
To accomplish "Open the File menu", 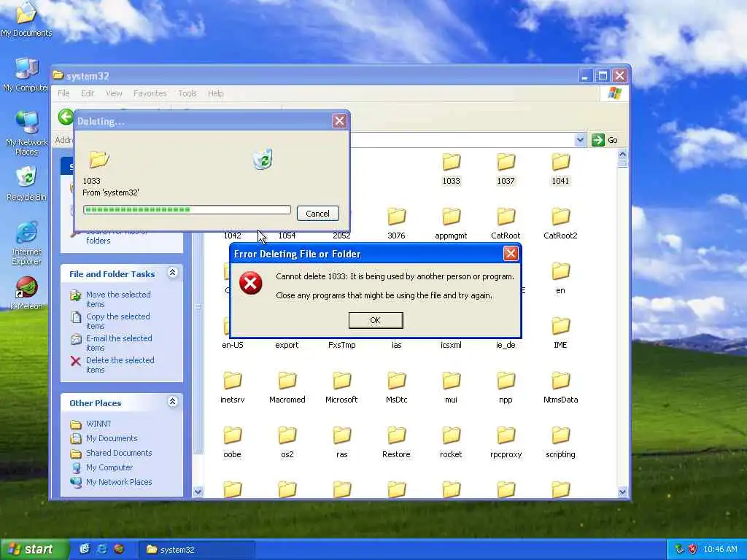I will pyautogui.click(x=64, y=93).
